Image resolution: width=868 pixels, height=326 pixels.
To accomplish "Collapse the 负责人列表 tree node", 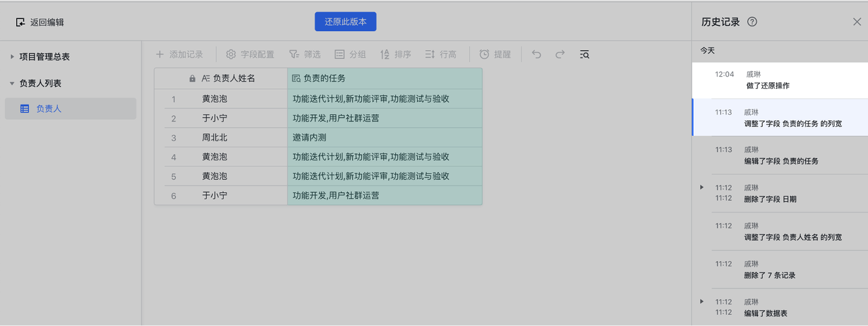I will pos(12,84).
